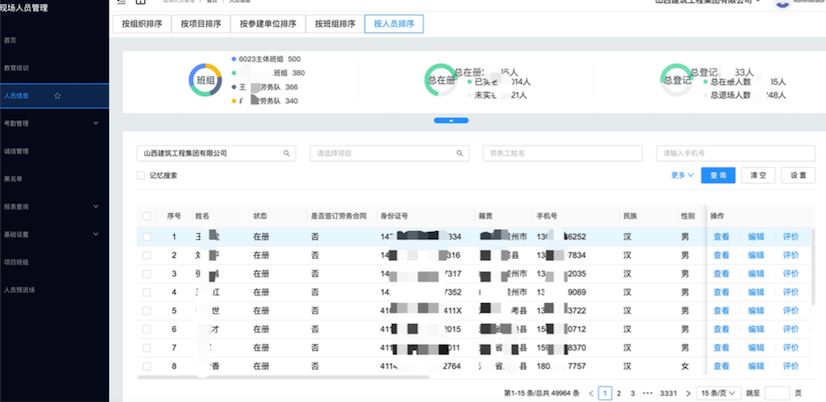826x402 pixels.
Task: Check the select-all checkbox in table header
Action: [x=147, y=215]
